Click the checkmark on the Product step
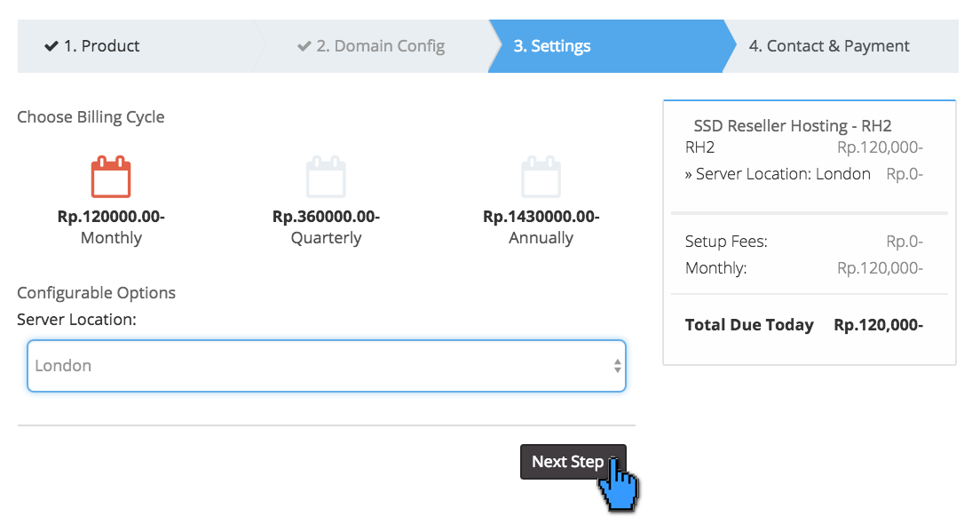Viewport: 980px width, 524px height. coord(51,45)
